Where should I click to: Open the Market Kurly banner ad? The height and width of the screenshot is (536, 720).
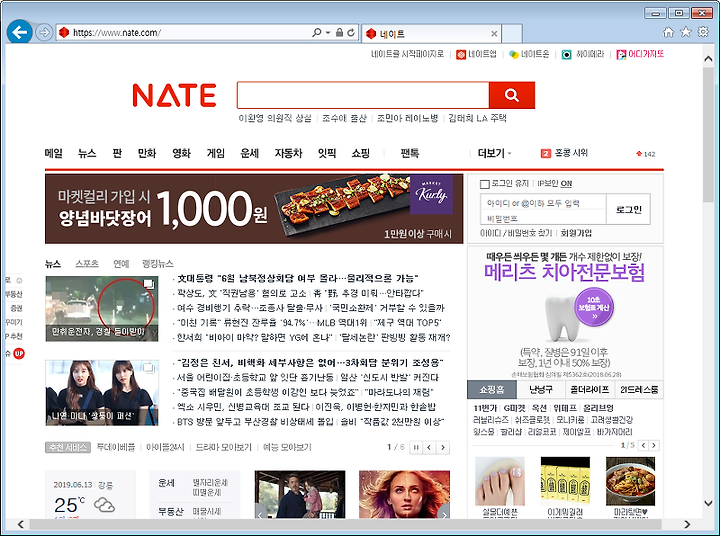click(x=254, y=209)
